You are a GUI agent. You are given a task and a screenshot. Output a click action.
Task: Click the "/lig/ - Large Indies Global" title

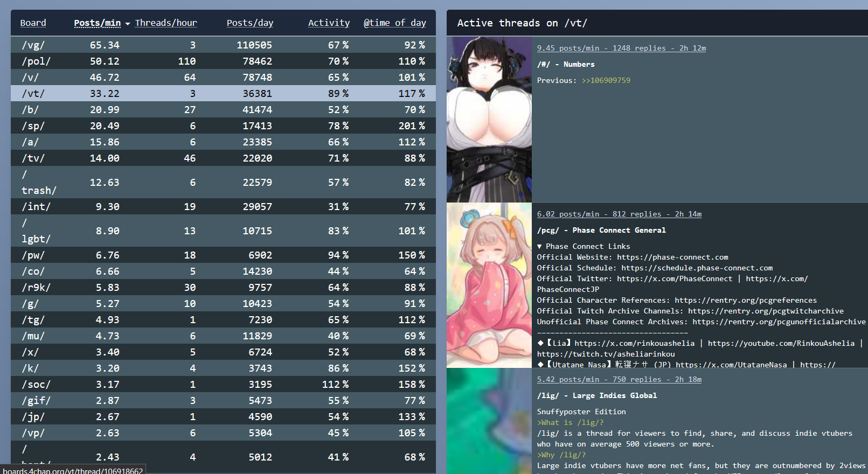597,395
